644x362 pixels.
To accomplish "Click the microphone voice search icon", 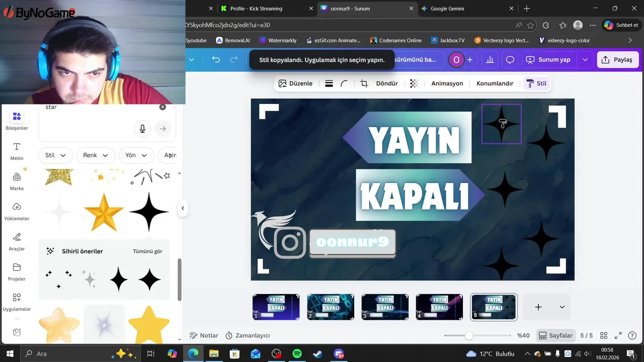I will point(142,129).
